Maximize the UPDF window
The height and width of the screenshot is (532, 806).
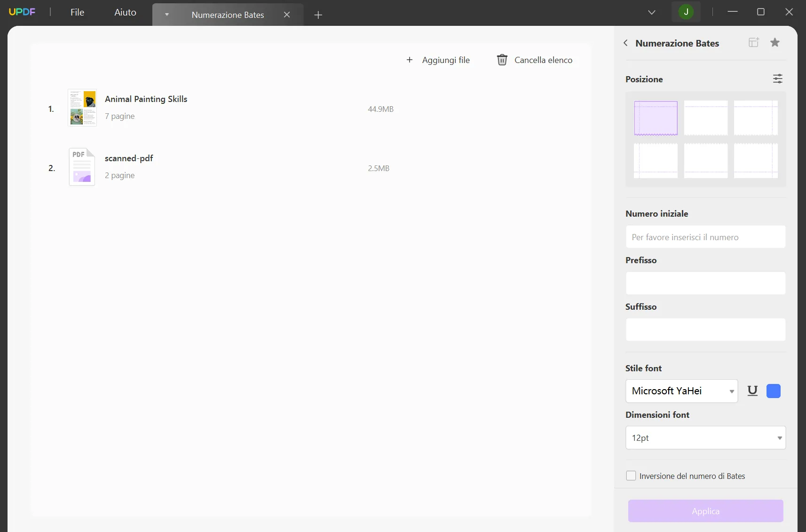(761, 12)
